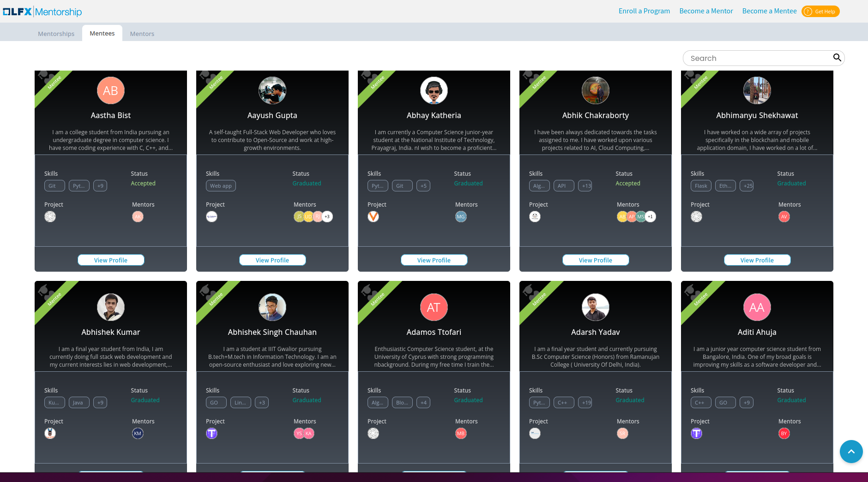View Aastha Bist's profile

[111, 260]
